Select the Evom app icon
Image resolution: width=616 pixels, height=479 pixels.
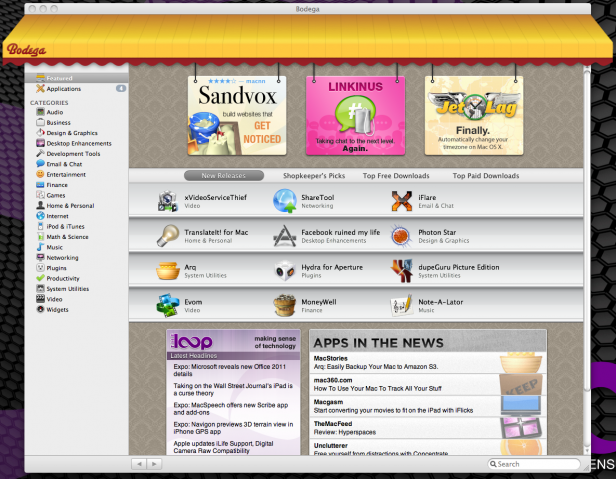coord(168,305)
